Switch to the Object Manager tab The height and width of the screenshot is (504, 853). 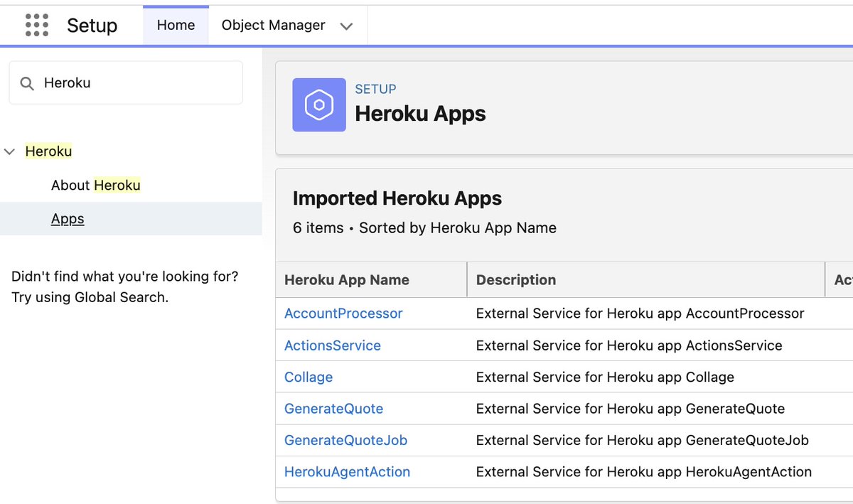pyautogui.click(x=274, y=25)
